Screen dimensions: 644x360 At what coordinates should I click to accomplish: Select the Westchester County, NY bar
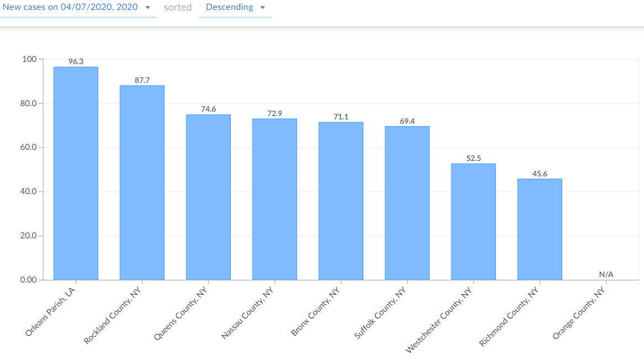pos(473,222)
